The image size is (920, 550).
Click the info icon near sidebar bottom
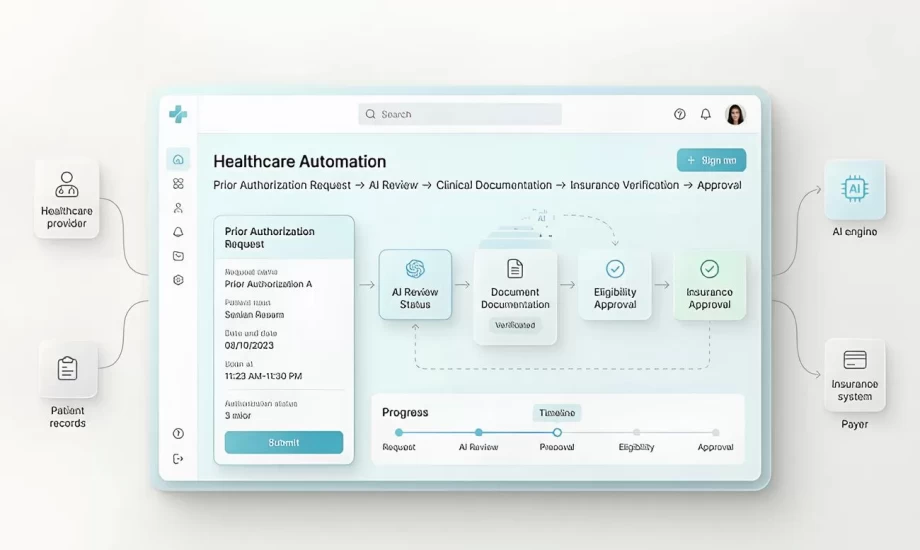178,434
